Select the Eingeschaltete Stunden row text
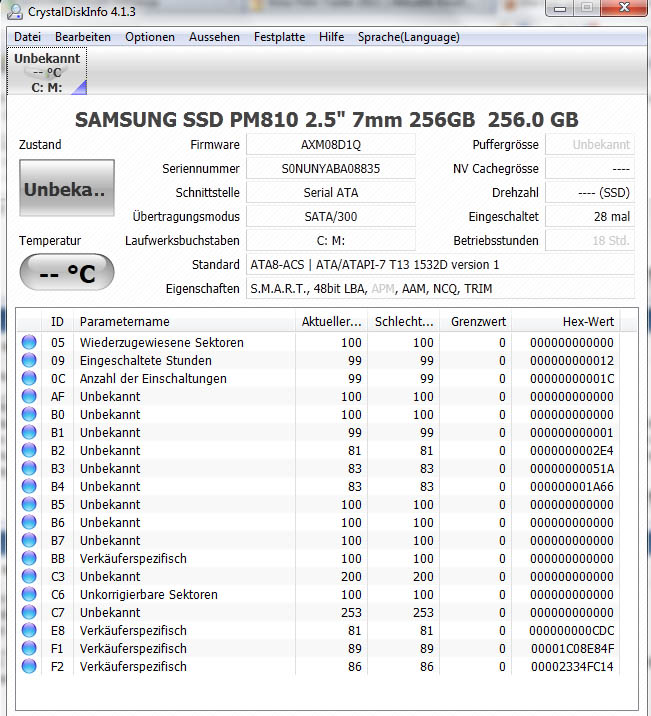This screenshot has width=651, height=716. pyautogui.click(x=146, y=361)
